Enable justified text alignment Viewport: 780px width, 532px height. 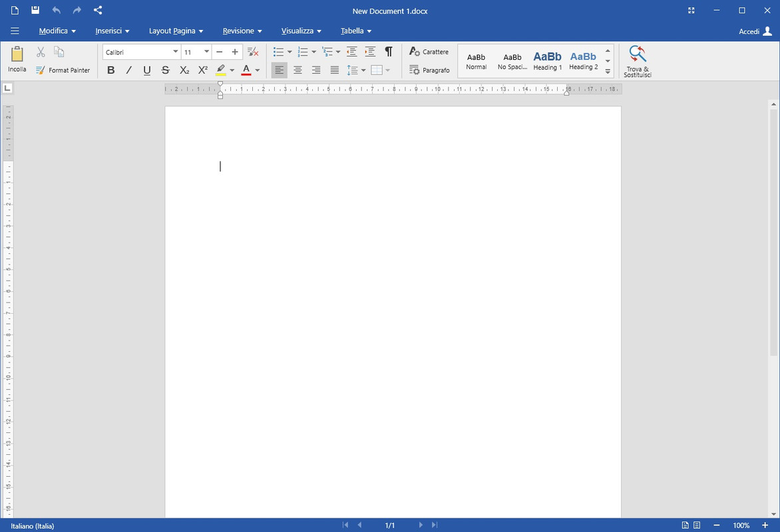[x=335, y=70]
